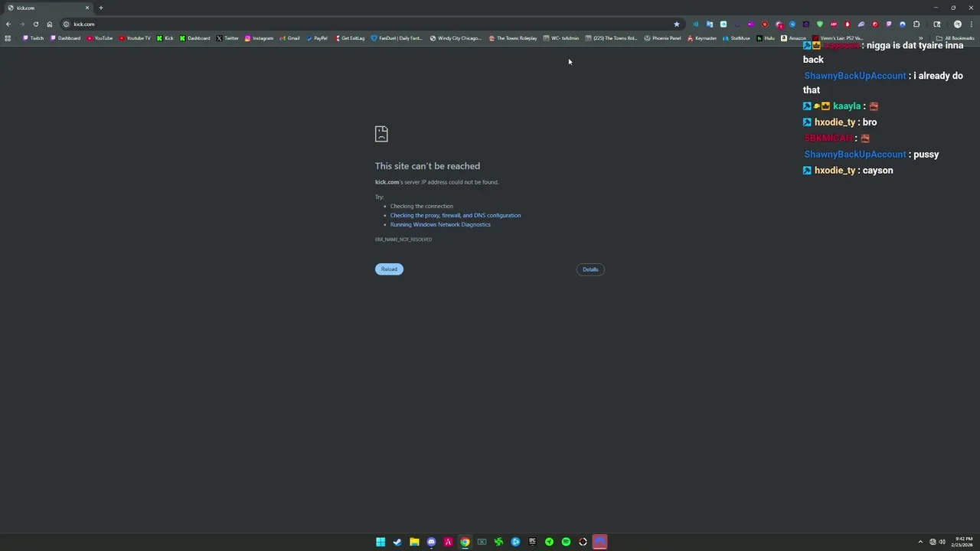Image resolution: width=980 pixels, height=551 pixels.
Task: Open the volume control in system tray
Action: point(942,542)
